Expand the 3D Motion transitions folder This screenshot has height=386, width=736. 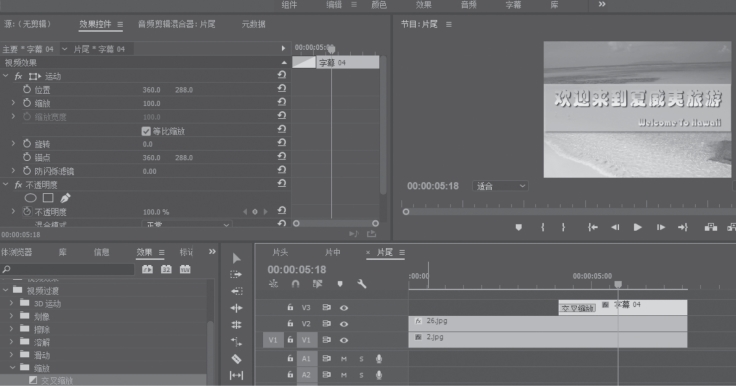pos(12,303)
